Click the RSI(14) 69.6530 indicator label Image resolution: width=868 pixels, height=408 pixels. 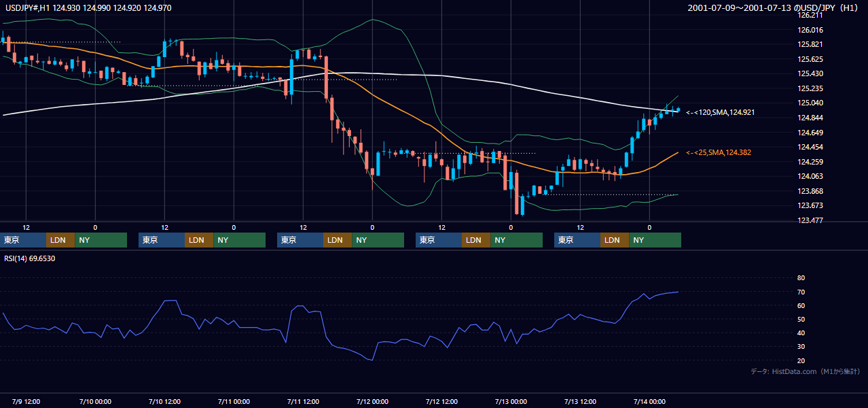point(30,258)
